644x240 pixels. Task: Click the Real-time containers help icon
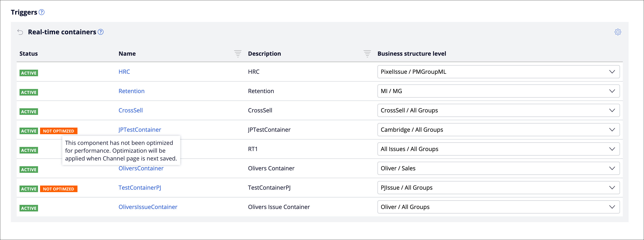[x=100, y=32]
